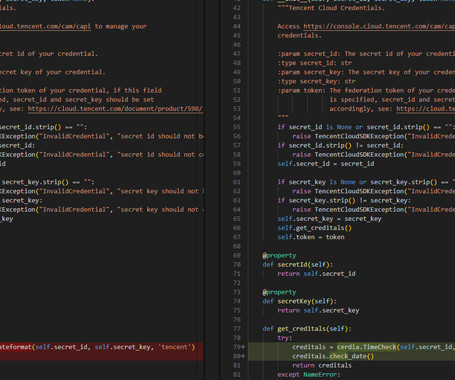Click 'secret_id and secret_key should be set' left pane
This screenshot has width=455, height=380.
click(x=83, y=99)
